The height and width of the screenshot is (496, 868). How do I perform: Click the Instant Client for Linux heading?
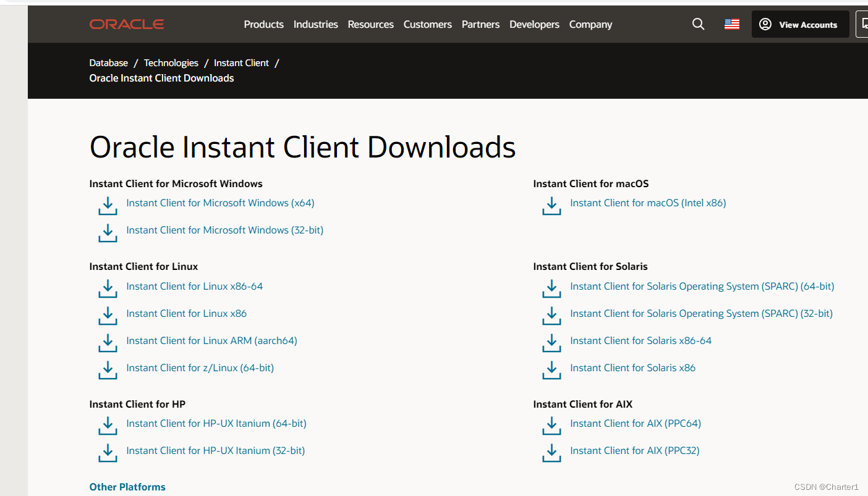143,266
